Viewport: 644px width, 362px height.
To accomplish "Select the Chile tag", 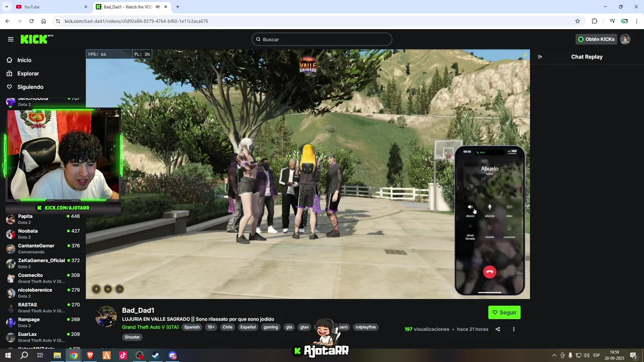I will [227, 327].
